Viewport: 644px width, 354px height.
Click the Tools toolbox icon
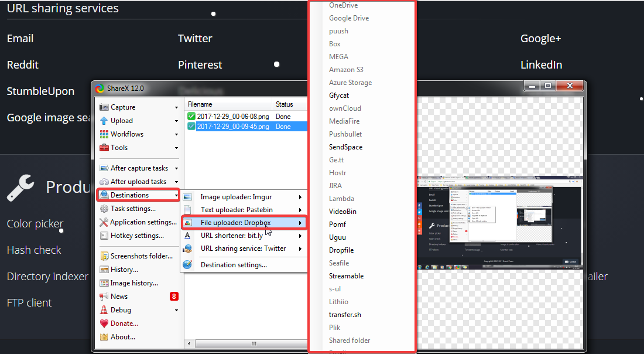[104, 148]
